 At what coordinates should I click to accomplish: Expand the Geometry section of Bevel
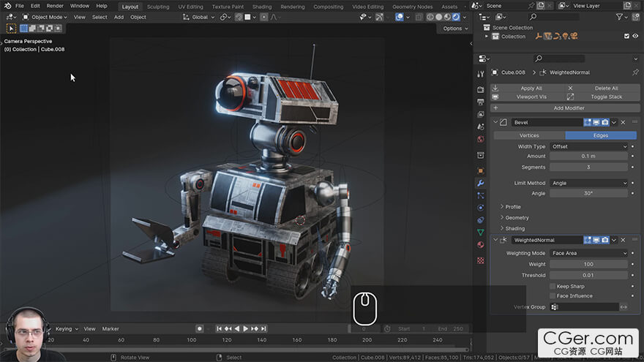pos(517,217)
